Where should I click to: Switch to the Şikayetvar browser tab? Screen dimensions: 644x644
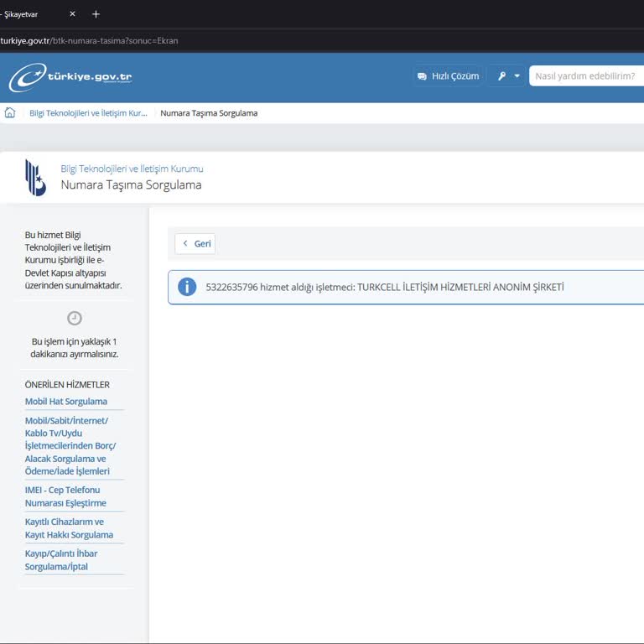(x=25, y=14)
